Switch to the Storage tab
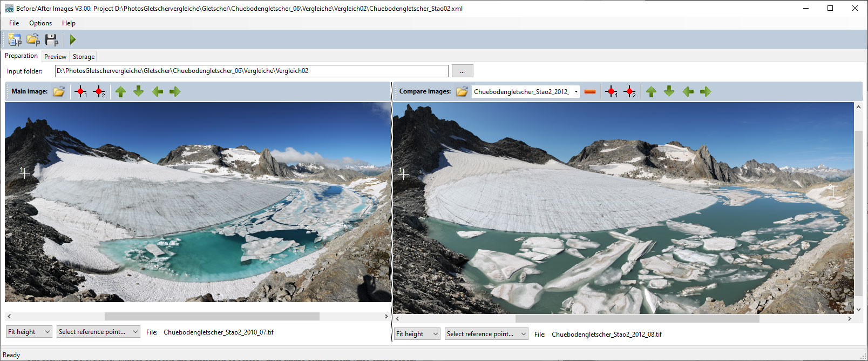868x361 pixels. (84, 57)
